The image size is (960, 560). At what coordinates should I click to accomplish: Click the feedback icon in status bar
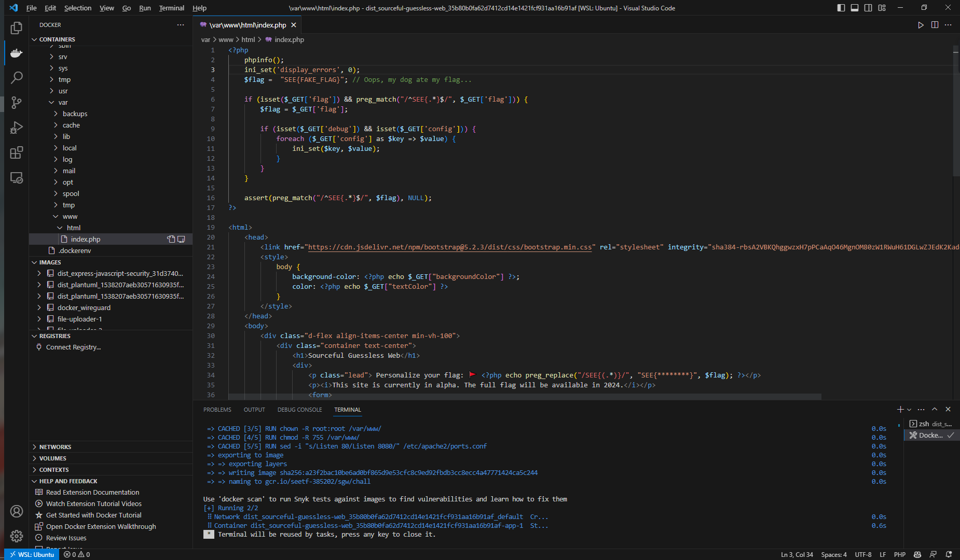tap(933, 554)
